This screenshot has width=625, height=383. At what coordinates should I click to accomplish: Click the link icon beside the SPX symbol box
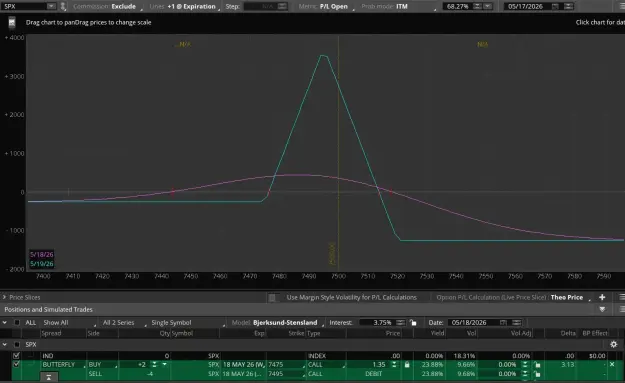pyautogui.click(x=63, y=6)
